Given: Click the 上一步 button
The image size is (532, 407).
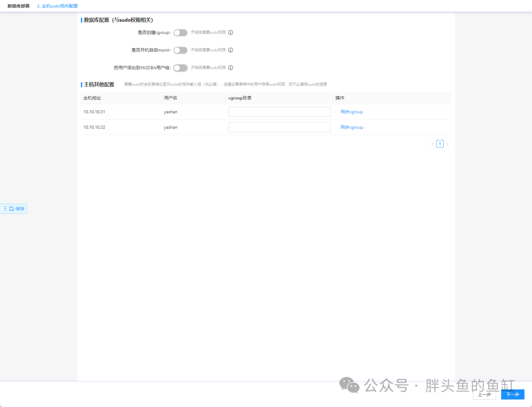Looking at the screenshot, I should 484,395.
